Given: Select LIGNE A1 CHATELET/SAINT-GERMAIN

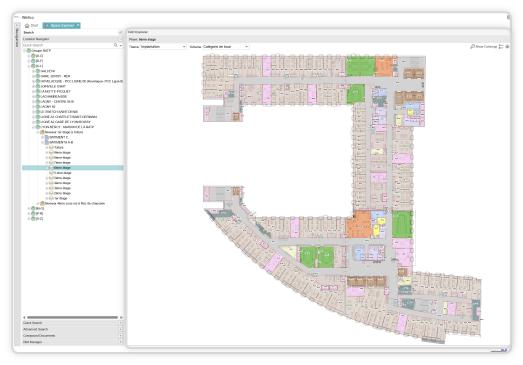Looking at the screenshot, I should [69, 117].
